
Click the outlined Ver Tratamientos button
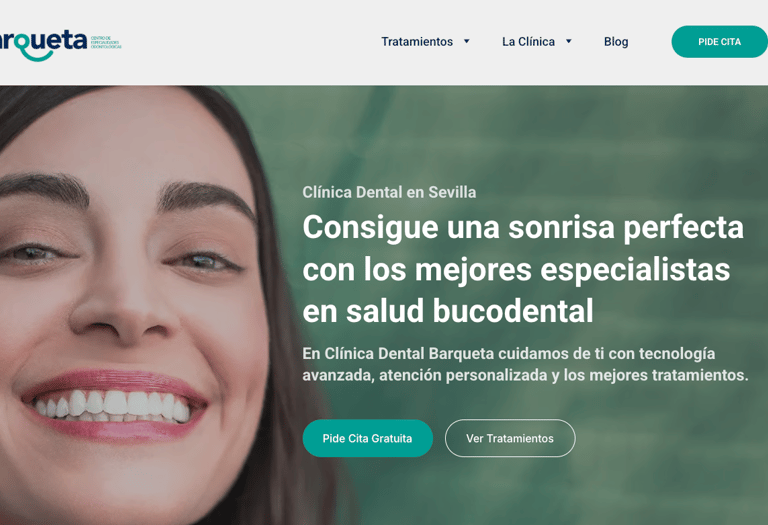(x=510, y=438)
